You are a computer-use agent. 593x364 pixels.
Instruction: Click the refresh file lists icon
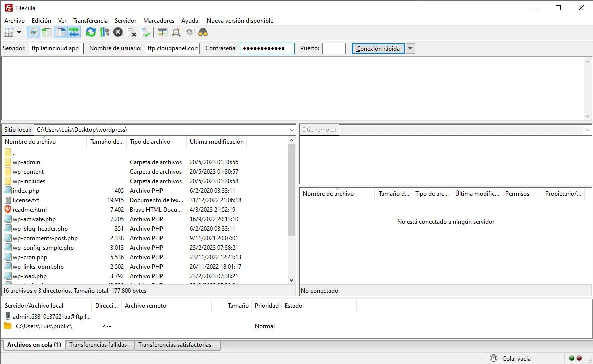[x=91, y=32]
